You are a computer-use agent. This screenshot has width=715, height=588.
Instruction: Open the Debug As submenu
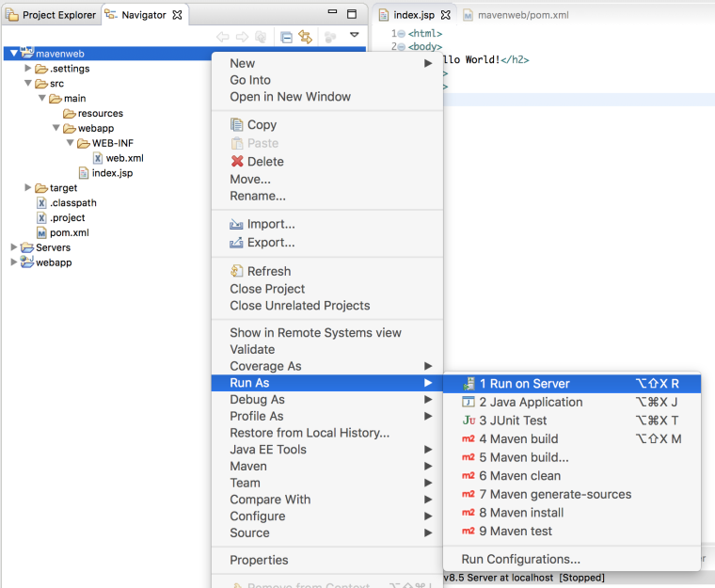327,400
